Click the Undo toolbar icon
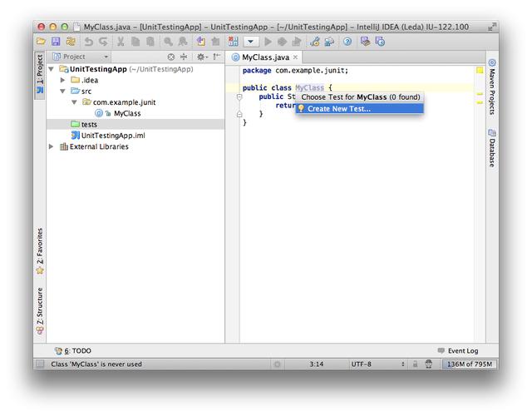The image size is (532, 416). pos(89,42)
